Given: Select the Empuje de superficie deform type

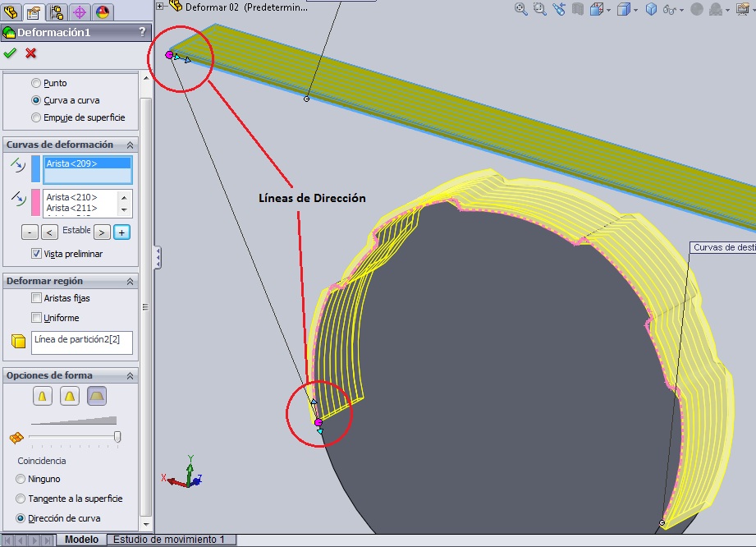Looking at the screenshot, I should point(35,117).
